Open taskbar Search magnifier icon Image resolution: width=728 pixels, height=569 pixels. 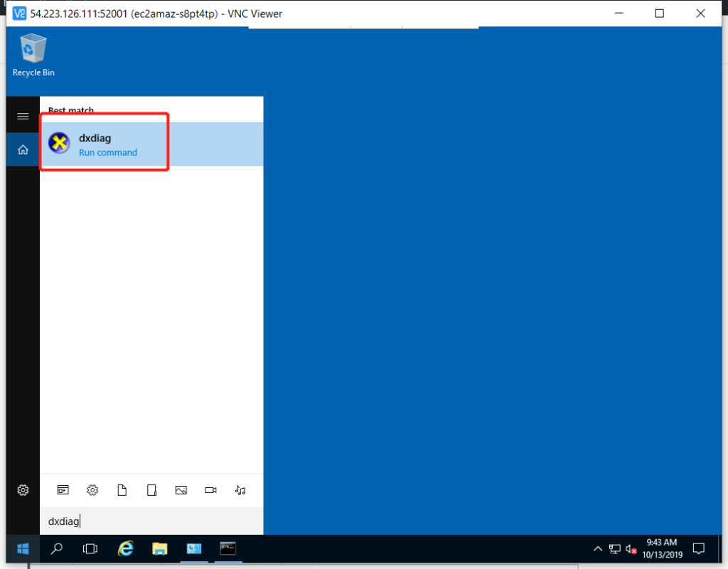[57, 548]
